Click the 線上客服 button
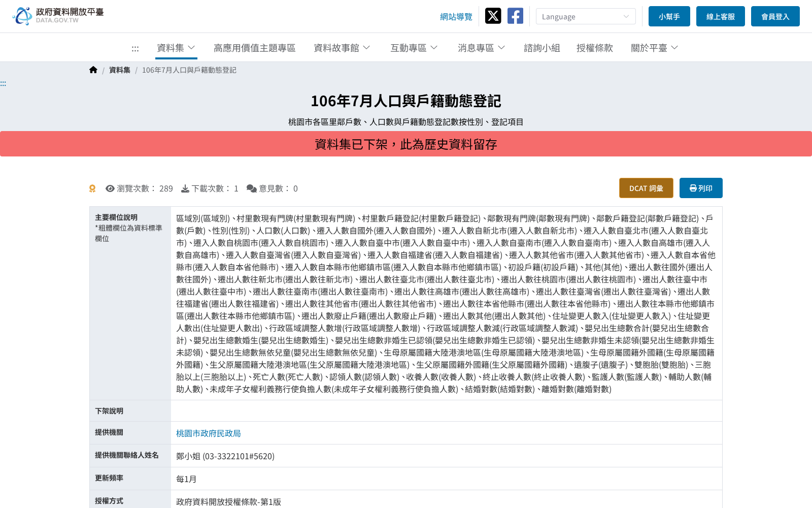This screenshot has width=812, height=508. [721, 16]
